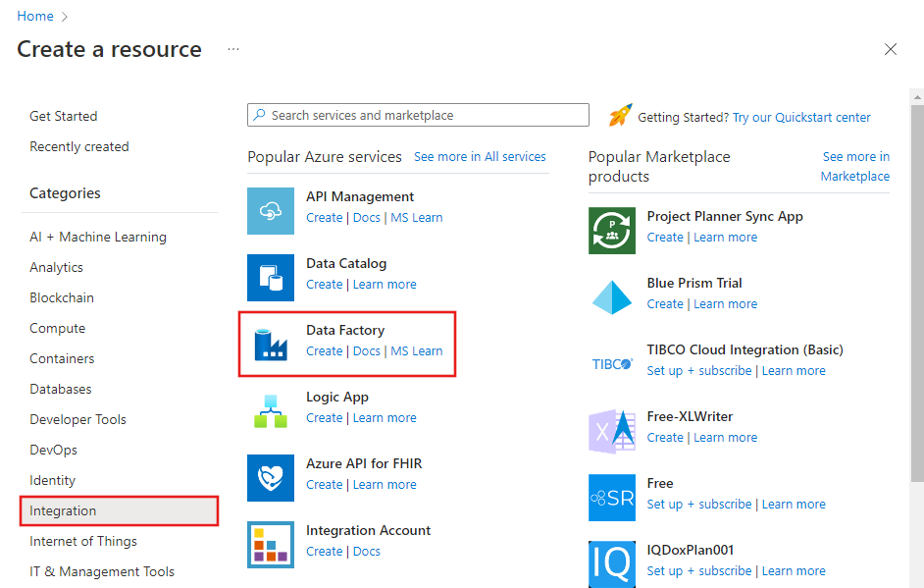Click the Blue Prism Trial icon
The image size is (924, 588).
(612, 297)
